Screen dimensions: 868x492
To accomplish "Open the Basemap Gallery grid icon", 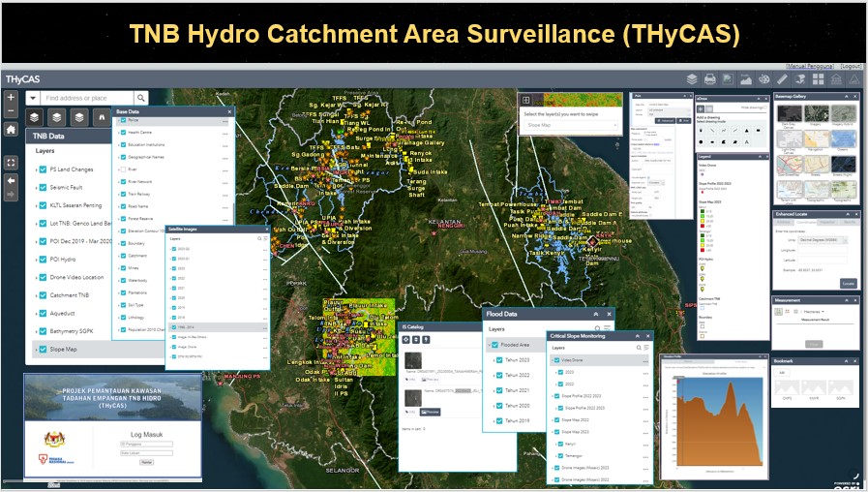I will [819, 79].
